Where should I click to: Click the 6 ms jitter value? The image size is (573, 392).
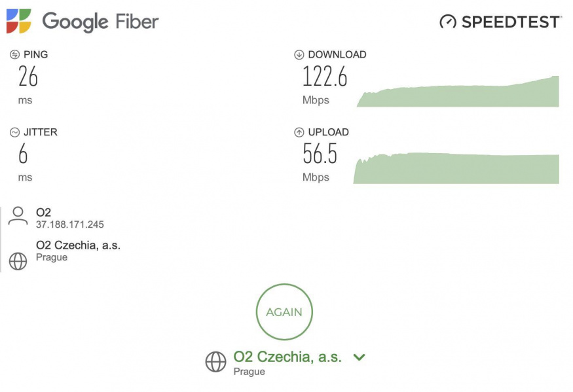[x=24, y=154]
